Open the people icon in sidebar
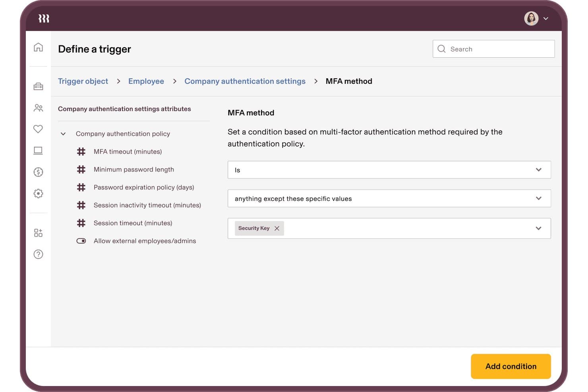 click(x=38, y=108)
